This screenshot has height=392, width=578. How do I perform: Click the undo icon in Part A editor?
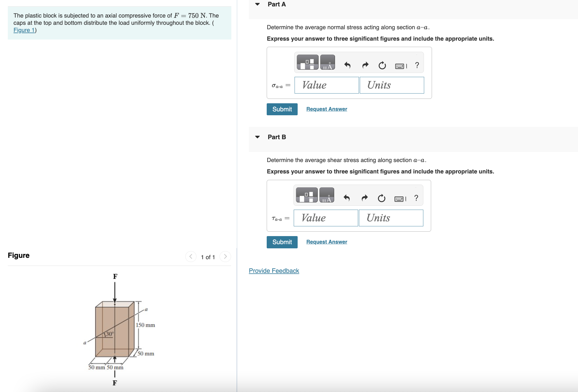click(x=347, y=65)
